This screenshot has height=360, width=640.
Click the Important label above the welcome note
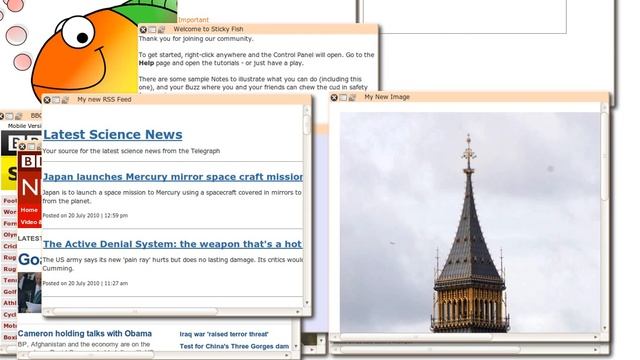pyautogui.click(x=193, y=20)
